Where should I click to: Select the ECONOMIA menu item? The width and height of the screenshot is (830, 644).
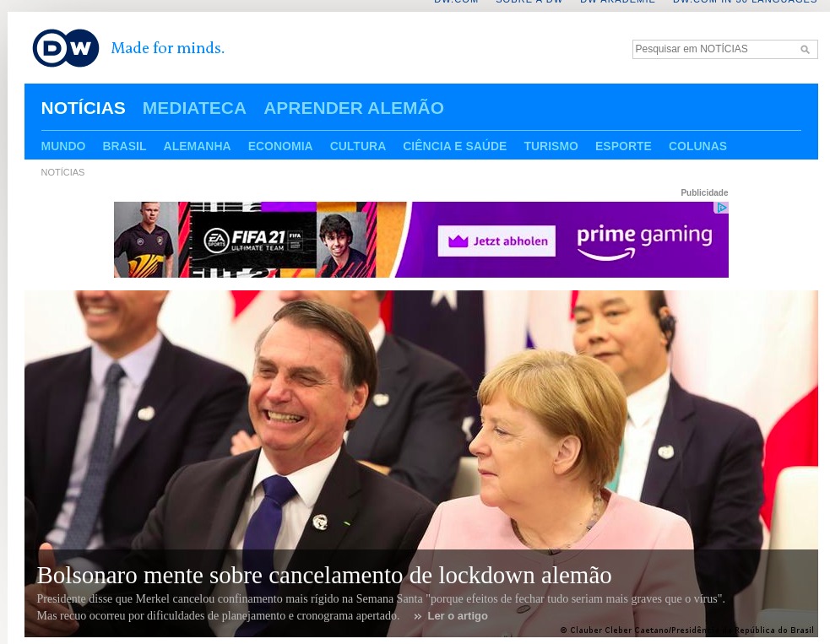point(280,146)
